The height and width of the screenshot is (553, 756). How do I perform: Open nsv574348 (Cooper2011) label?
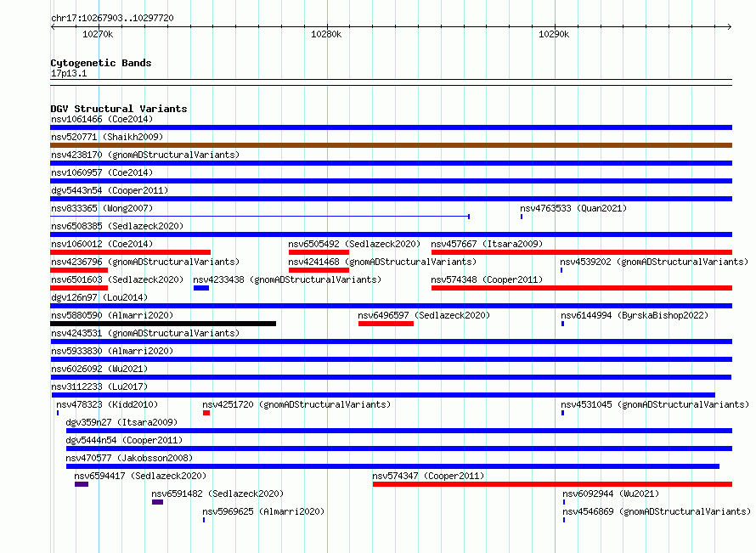[x=487, y=279]
